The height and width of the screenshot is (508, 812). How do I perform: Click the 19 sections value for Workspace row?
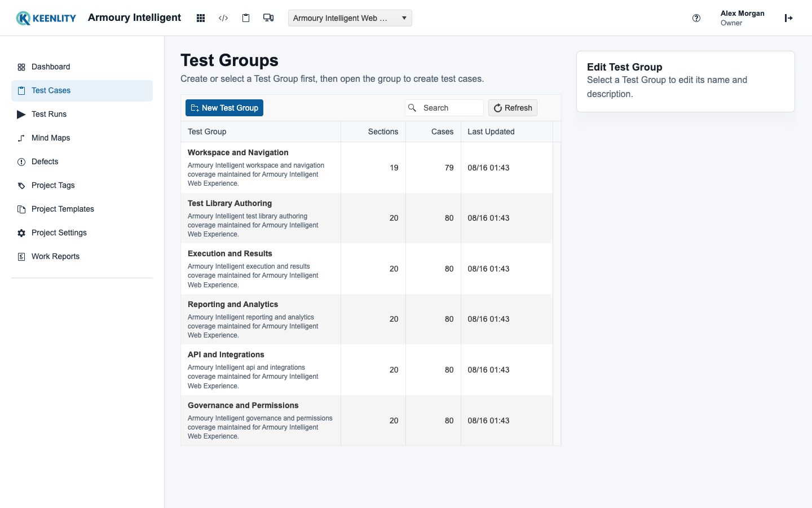[x=394, y=168]
